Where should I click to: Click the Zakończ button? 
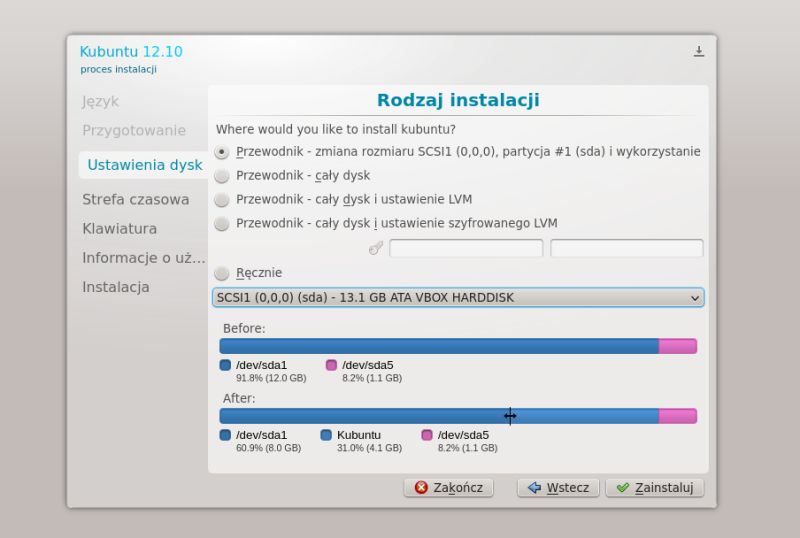(x=448, y=487)
